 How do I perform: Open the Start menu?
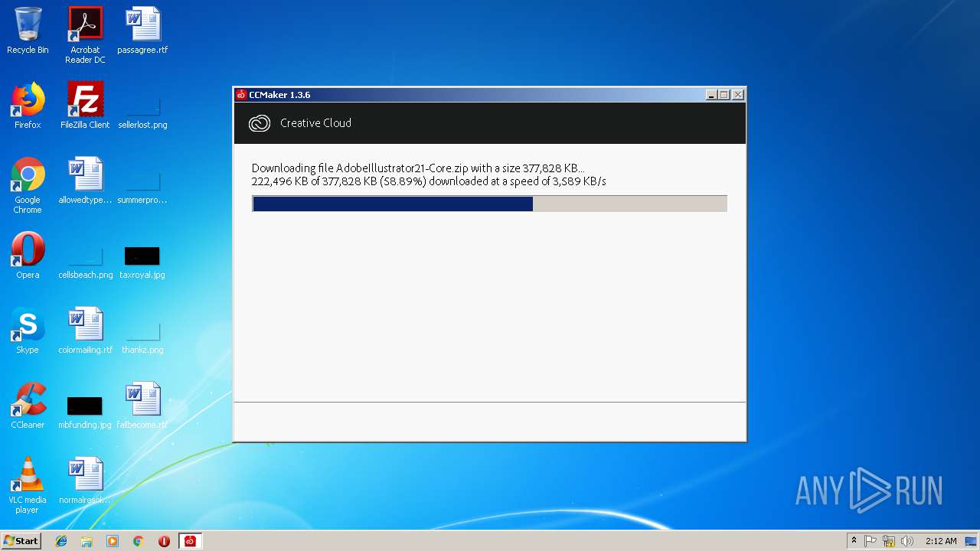21,541
